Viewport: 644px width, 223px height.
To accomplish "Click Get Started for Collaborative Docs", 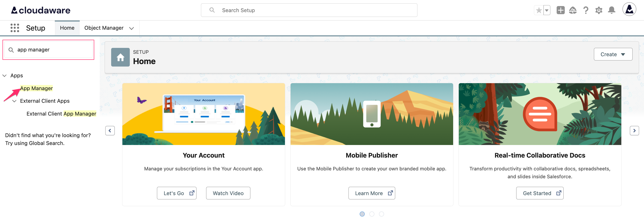I will (540, 193).
